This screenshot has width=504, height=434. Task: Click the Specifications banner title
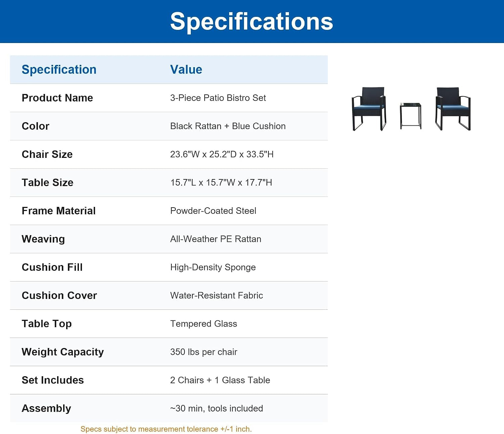coord(252,21)
